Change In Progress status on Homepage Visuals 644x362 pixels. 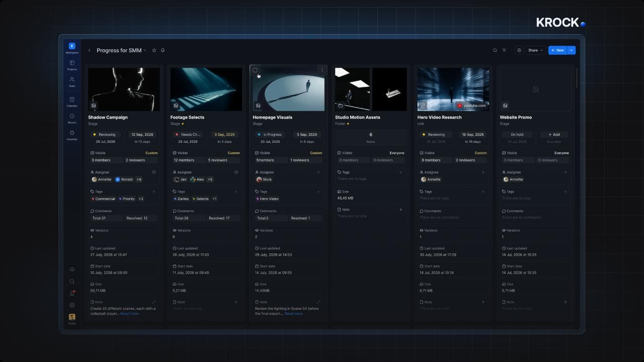coord(270,135)
